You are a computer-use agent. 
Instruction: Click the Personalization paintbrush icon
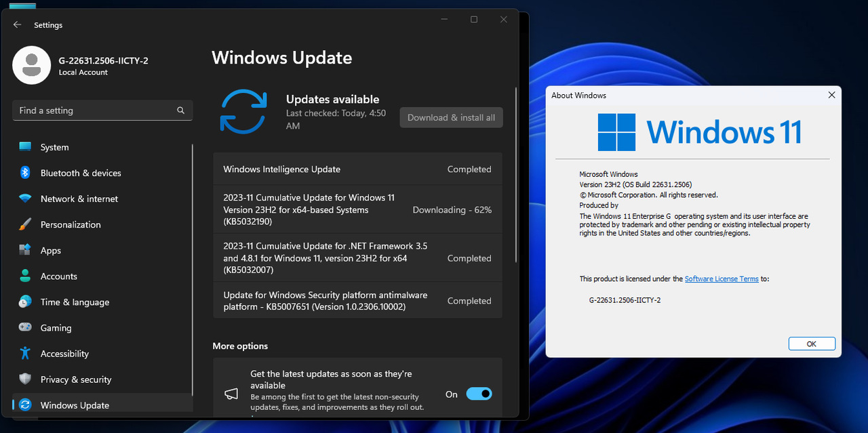pos(25,224)
